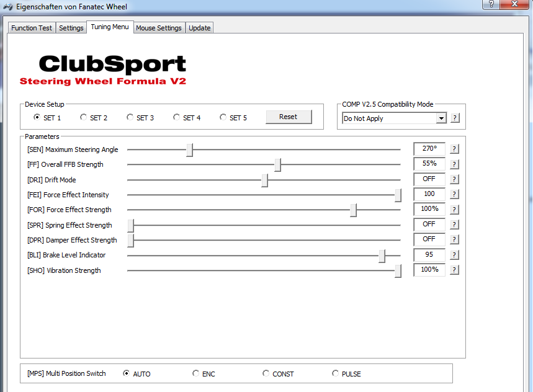Image resolution: width=533 pixels, height=392 pixels.
Task: Click the Force Effect Strength slider handle
Action: pos(354,210)
